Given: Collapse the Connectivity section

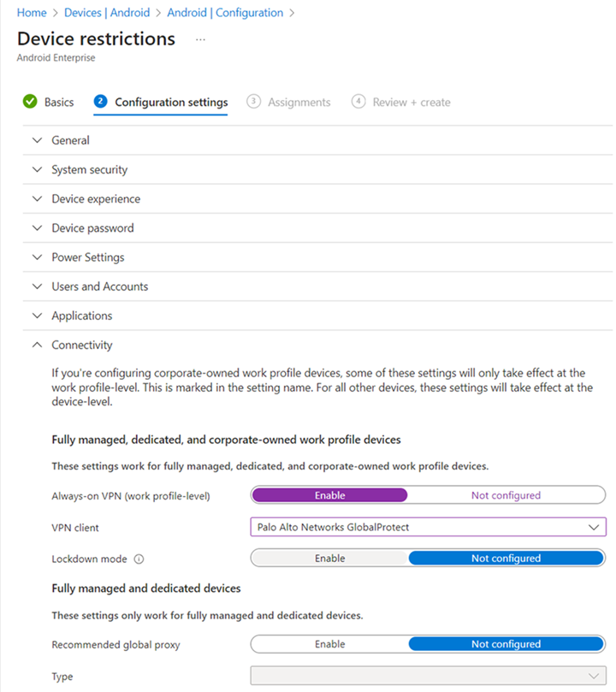Looking at the screenshot, I should 81,346.
